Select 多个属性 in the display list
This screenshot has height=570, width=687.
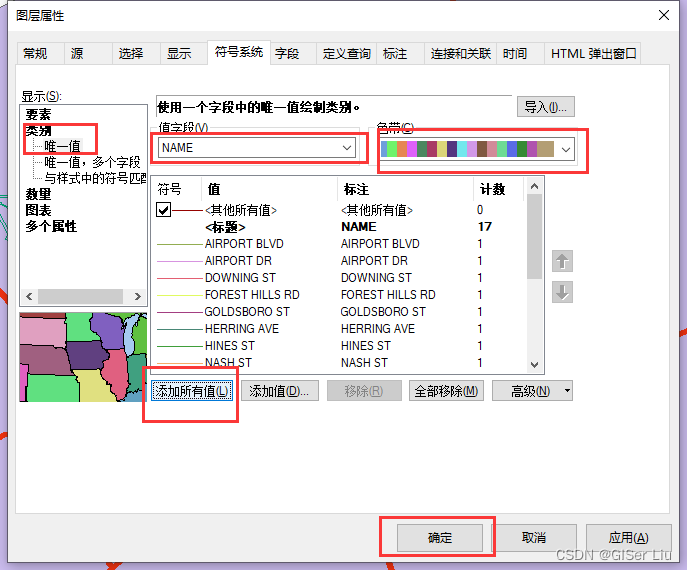pos(51,227)
